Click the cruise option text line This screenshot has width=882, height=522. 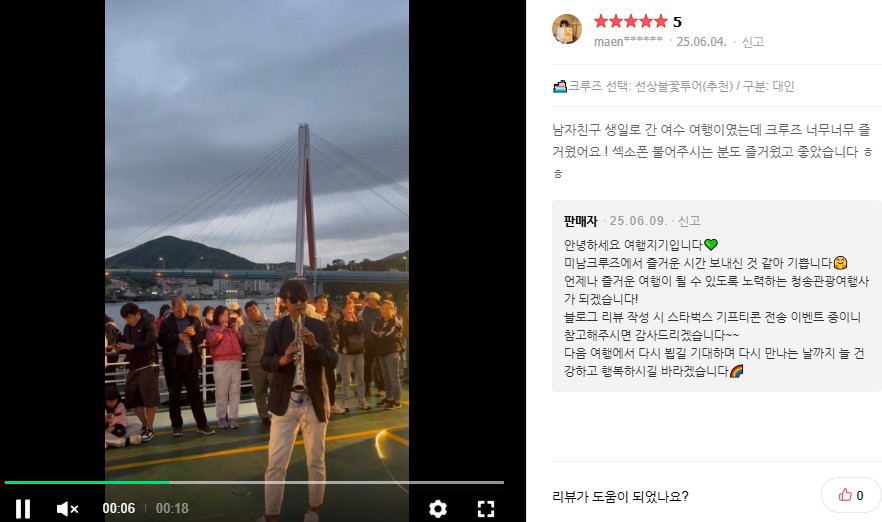(x=673, y=87)
